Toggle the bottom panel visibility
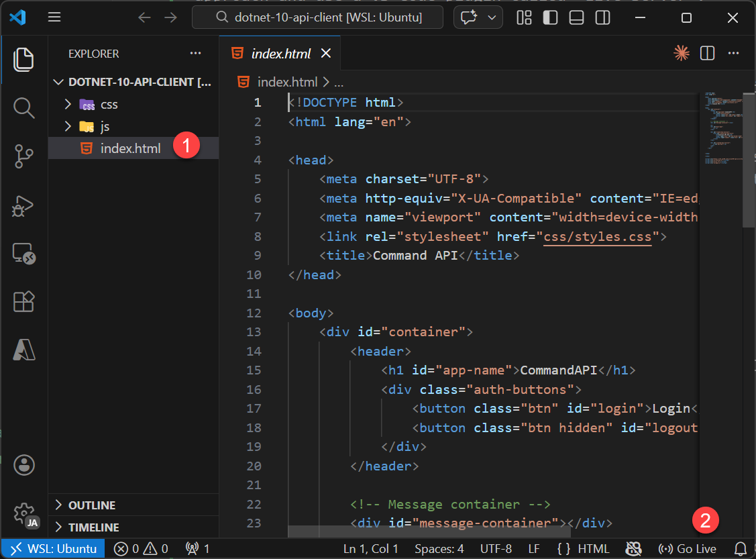 point(576,17)
